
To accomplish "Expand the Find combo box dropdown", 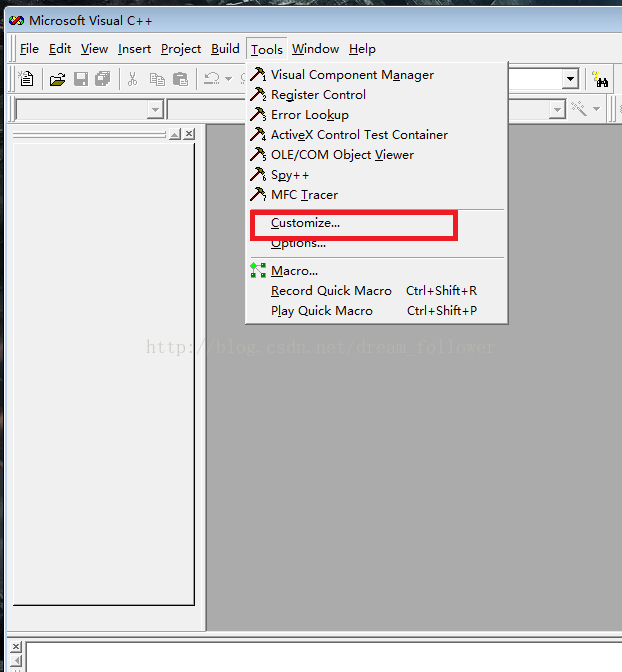I will pyautogui.click(x=570, y=79).
